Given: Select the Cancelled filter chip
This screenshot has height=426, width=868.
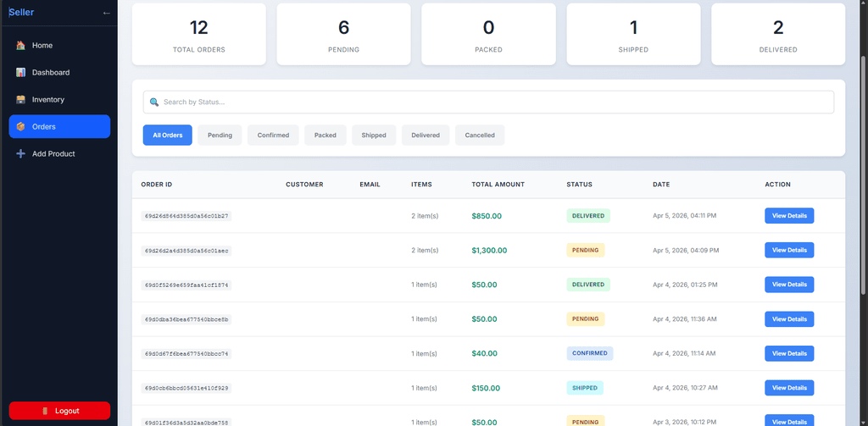Looking at the screenshot, I should click(x=480, y=136).
